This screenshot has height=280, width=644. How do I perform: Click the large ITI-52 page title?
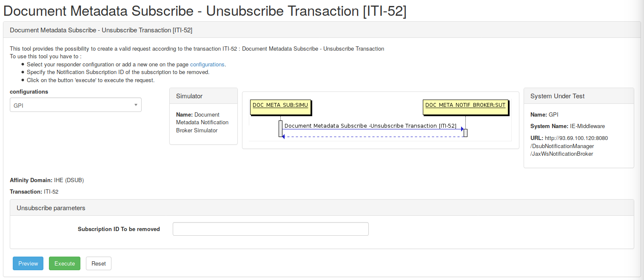[x=205, y=11]
